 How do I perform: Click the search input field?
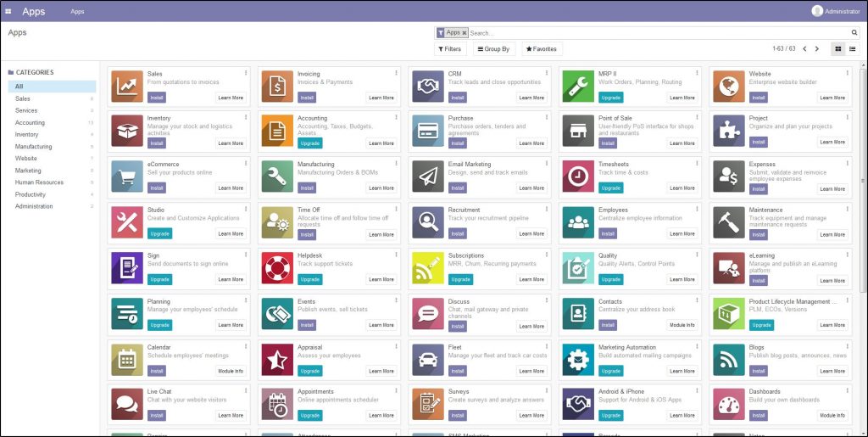pos(661,33)
